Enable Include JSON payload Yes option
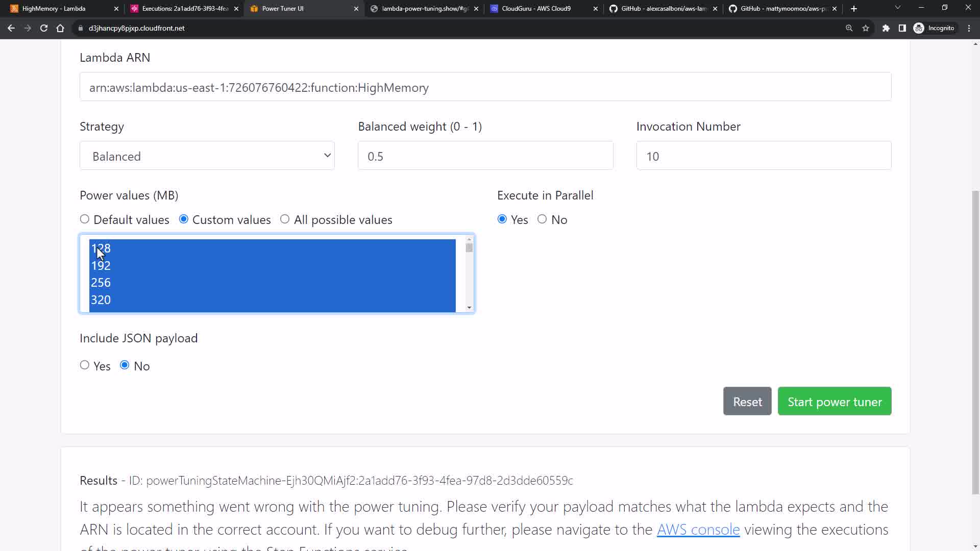 point(85,365)
